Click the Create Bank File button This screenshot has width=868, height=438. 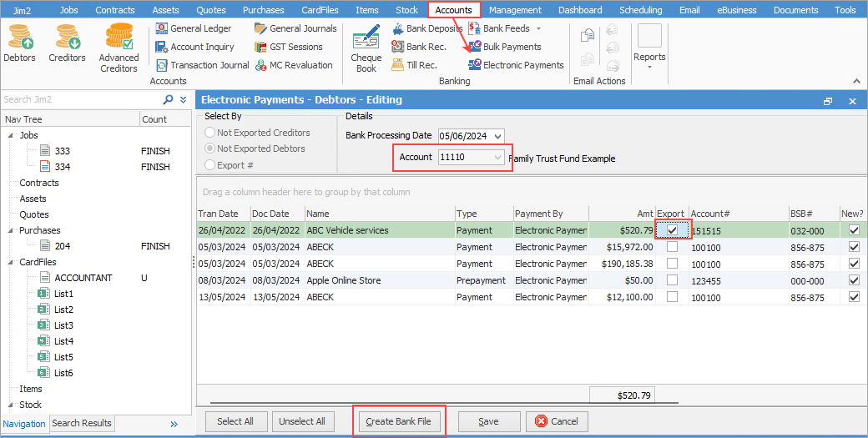[398, 421]
